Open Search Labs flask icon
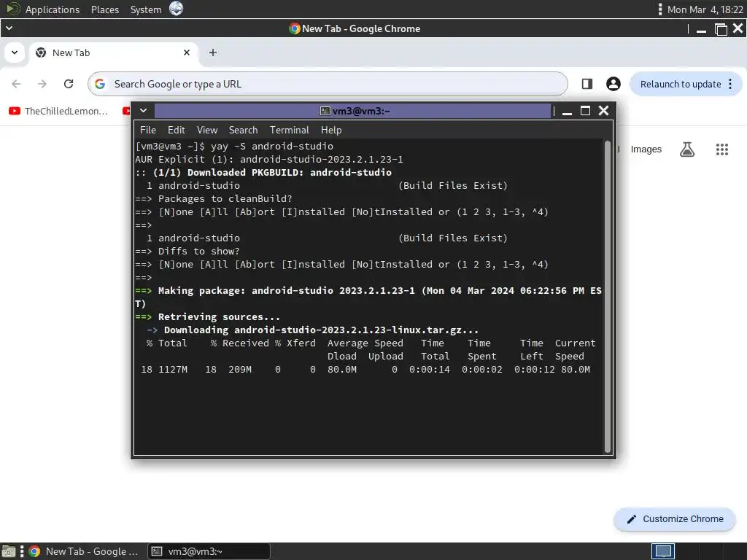 (x=687, y=149)
